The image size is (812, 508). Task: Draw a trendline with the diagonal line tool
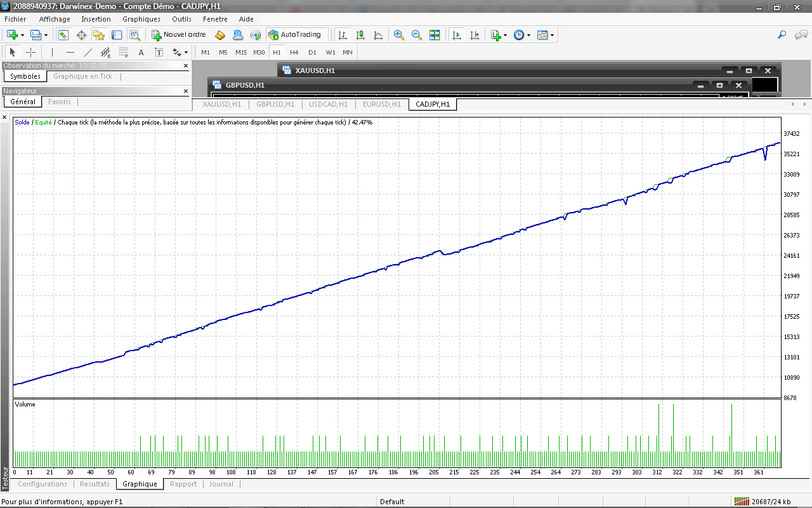point(88,52)
